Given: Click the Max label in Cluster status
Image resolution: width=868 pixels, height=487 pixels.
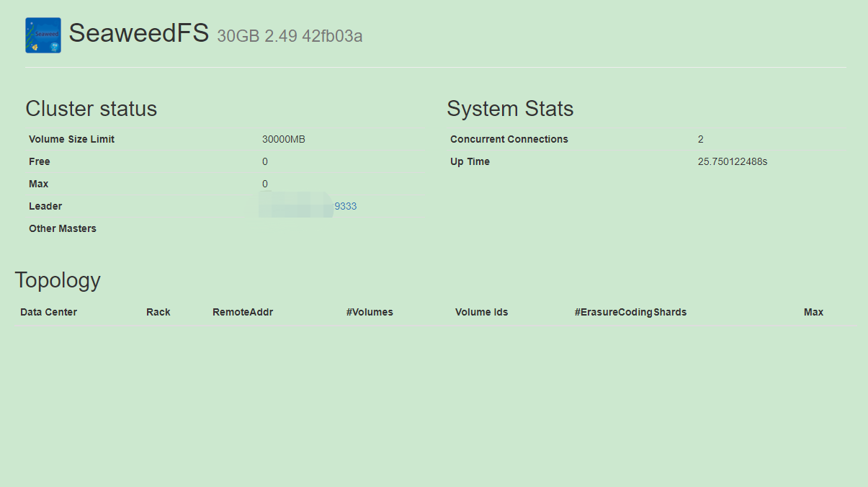Looking at the screenshot, I should pyautogui.click(x=39, y=184).
